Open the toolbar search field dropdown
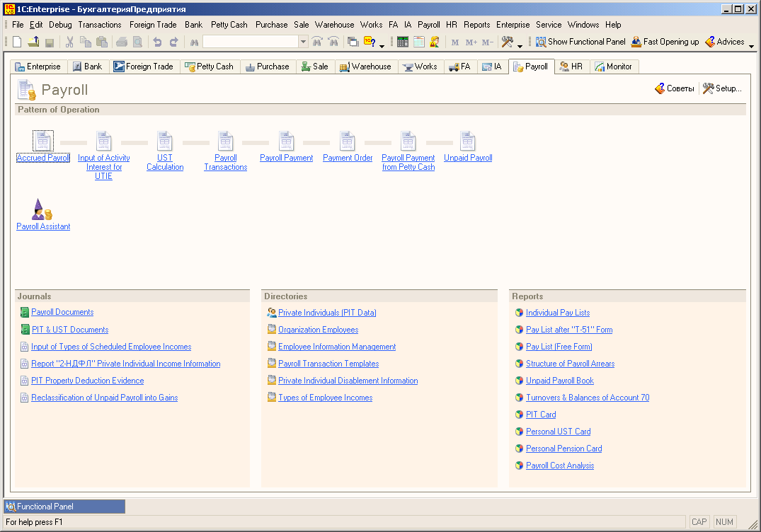Viewport: 761px width, 532px height. click(303, 42)
